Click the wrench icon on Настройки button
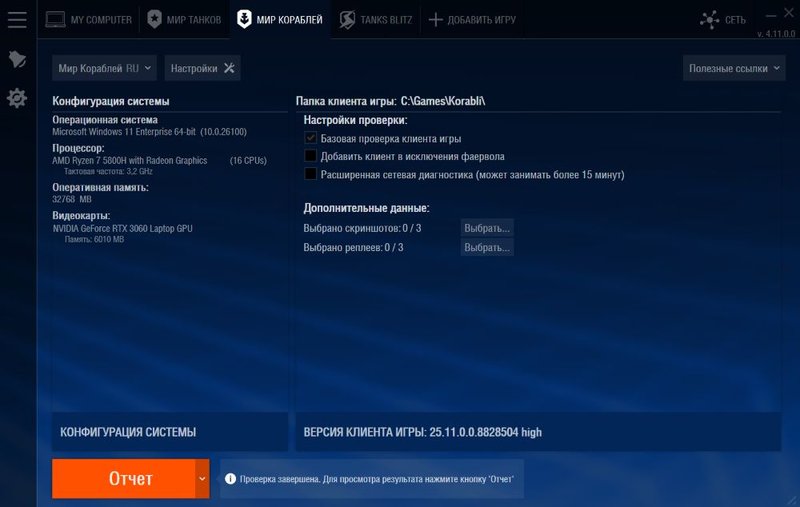This screenshot has width=800, height=507. coord(229,68)
